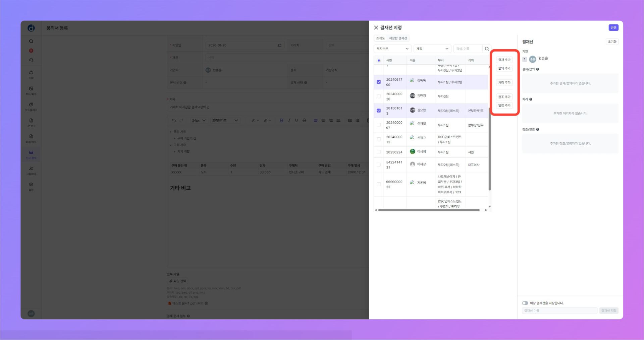Viewport: 644px width, 340px height.
Task: Uncheck the checkbox for 김똑똑
Action: tap(379, 82)
